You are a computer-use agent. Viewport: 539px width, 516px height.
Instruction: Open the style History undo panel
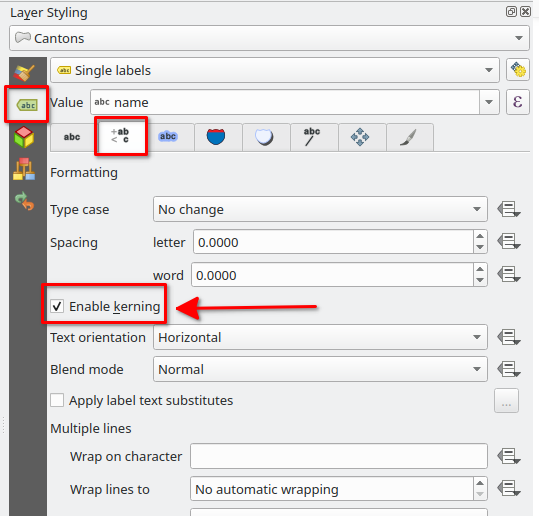[24, 200]
